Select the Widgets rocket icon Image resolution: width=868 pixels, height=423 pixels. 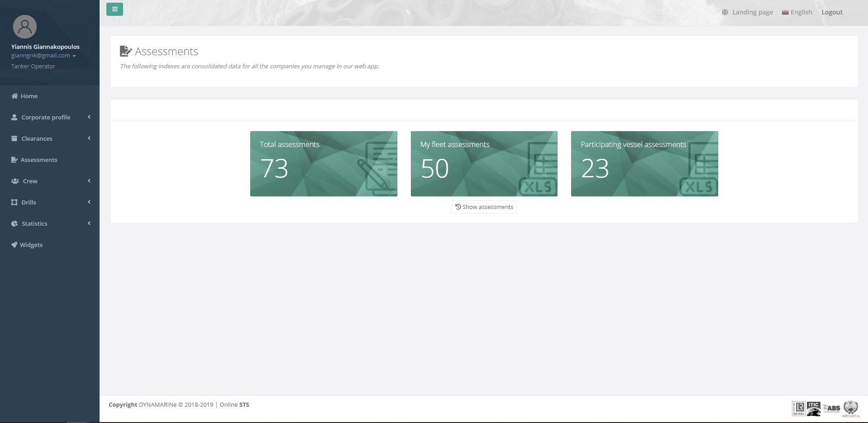pyautogui.click(x=14, y=244)
